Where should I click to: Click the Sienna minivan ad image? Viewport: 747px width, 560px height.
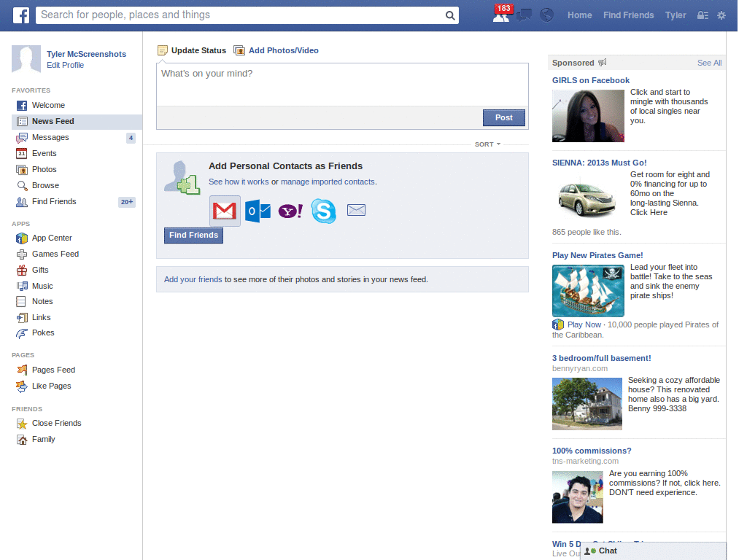click(587, 197)
